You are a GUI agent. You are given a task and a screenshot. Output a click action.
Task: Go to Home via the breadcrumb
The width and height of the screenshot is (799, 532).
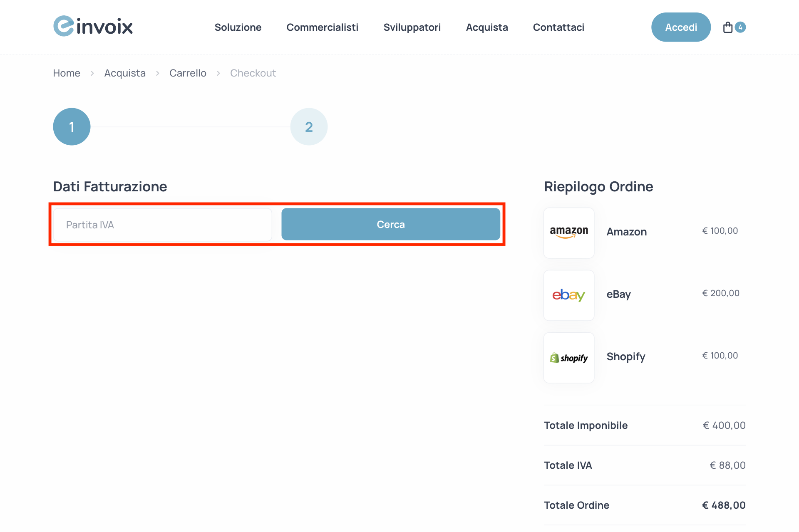pyautogui.click(x=66, y=73)
